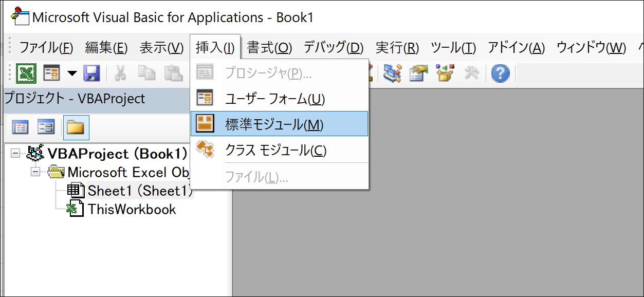Open the ウィンドウ(W) menu
Viewport: 644px width, 297px height.
tap(591, 48)
